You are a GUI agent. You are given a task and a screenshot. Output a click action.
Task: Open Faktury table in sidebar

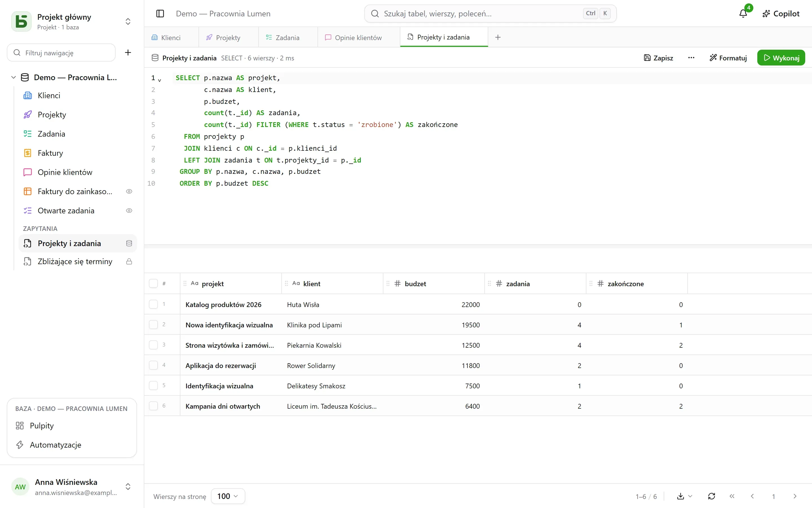tap(78, 153)
